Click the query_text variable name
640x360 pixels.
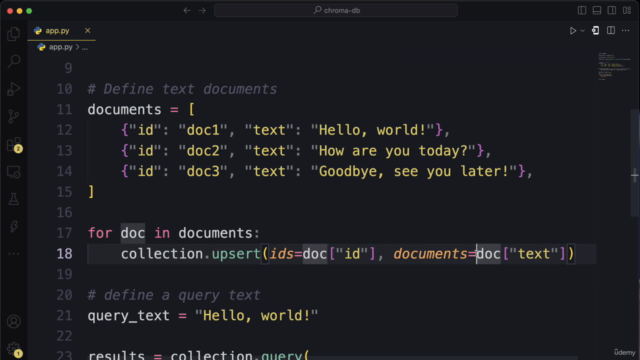129,316
